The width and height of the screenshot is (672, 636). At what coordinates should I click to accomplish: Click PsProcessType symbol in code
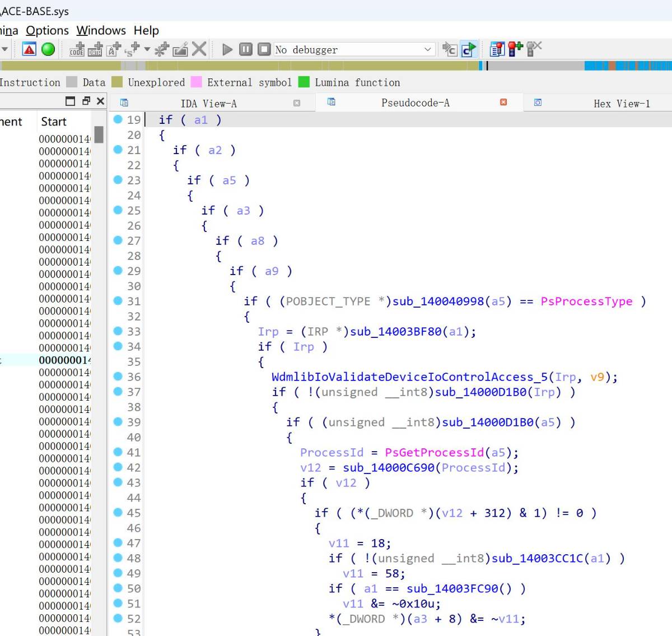[x=586, y=301]
